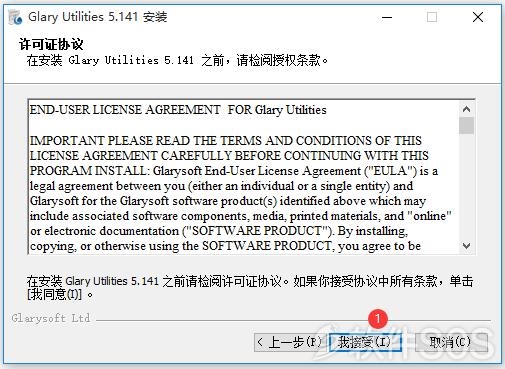Go back with the 上一步(P) button

[289, 342]
